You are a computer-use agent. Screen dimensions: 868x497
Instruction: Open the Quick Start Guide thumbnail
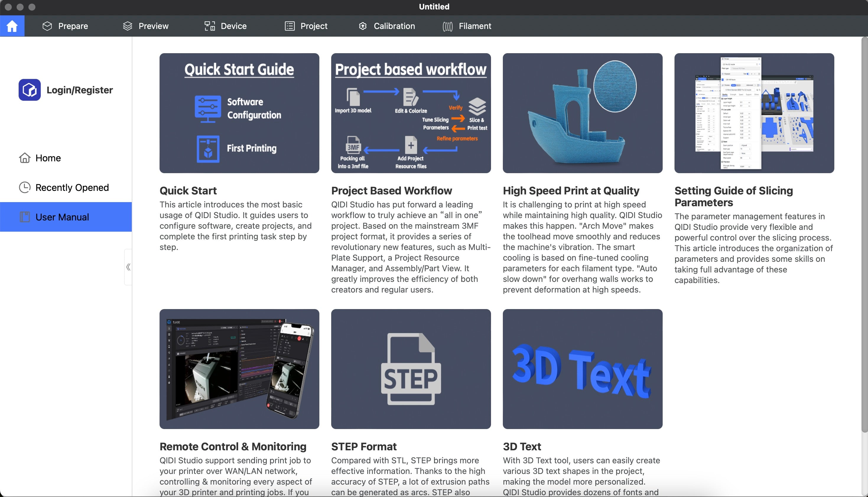click(239, 113)
